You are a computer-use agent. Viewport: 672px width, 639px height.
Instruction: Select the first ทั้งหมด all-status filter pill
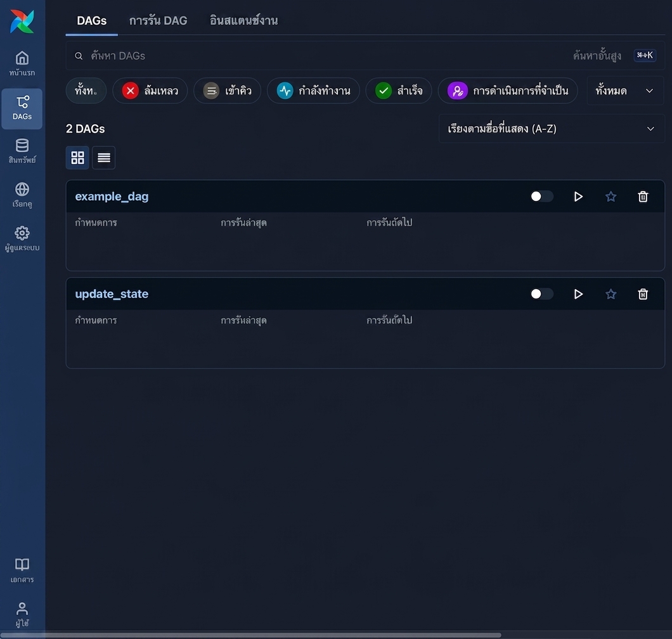(86, 91)
